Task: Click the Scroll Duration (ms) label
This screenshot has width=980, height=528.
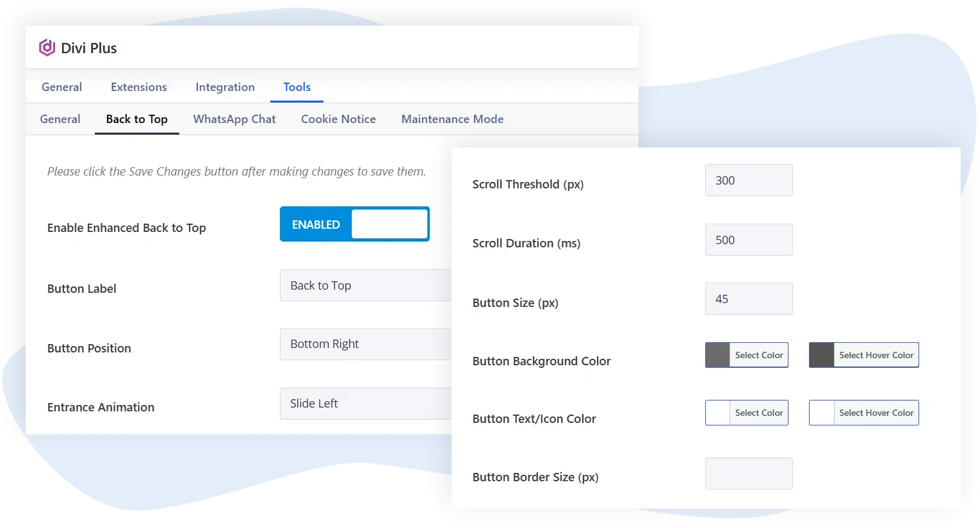Action: (x=527, y=243)
